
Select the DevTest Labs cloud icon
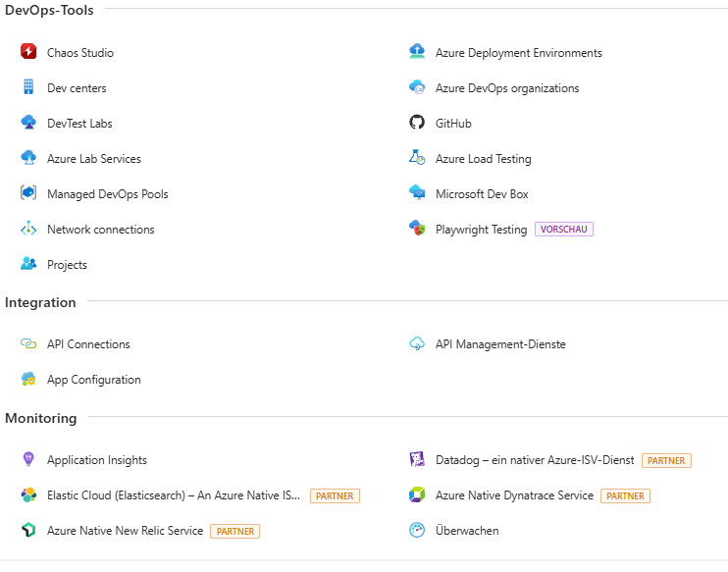(28, 124)
